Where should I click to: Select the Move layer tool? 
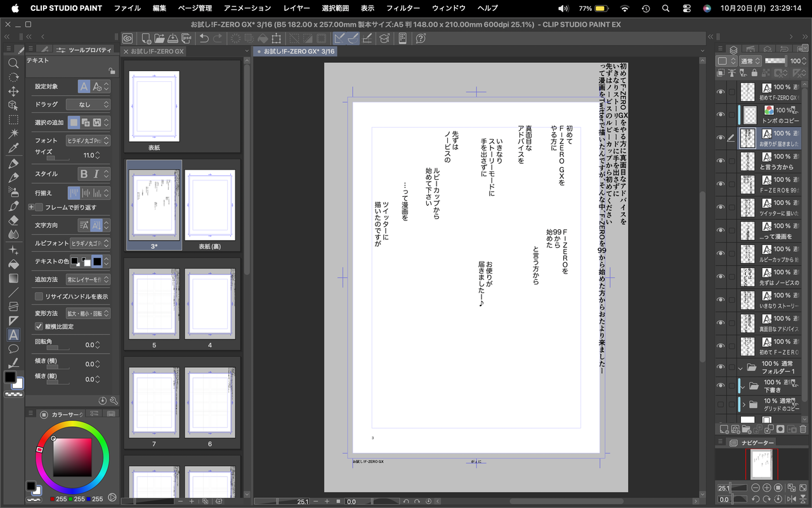(13, 91)
